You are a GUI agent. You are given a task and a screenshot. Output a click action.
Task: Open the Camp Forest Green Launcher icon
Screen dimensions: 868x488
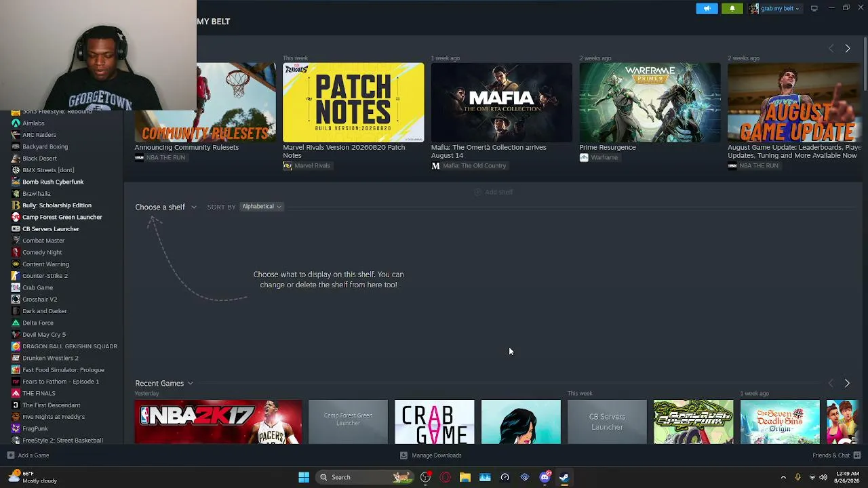coord(16,217)
